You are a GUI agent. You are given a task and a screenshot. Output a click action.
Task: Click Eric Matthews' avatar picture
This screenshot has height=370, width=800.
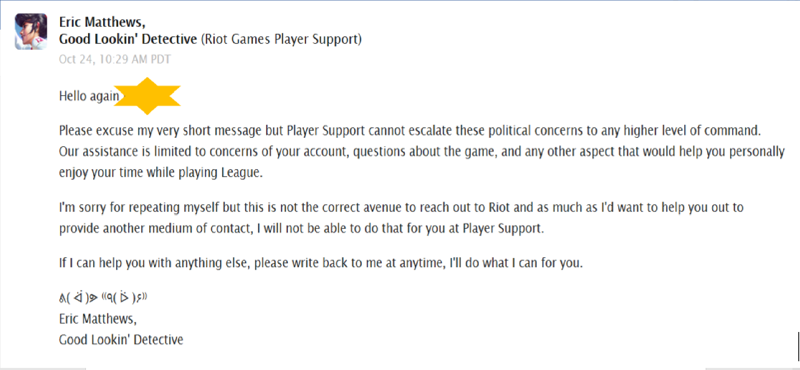tap(31, 32)
